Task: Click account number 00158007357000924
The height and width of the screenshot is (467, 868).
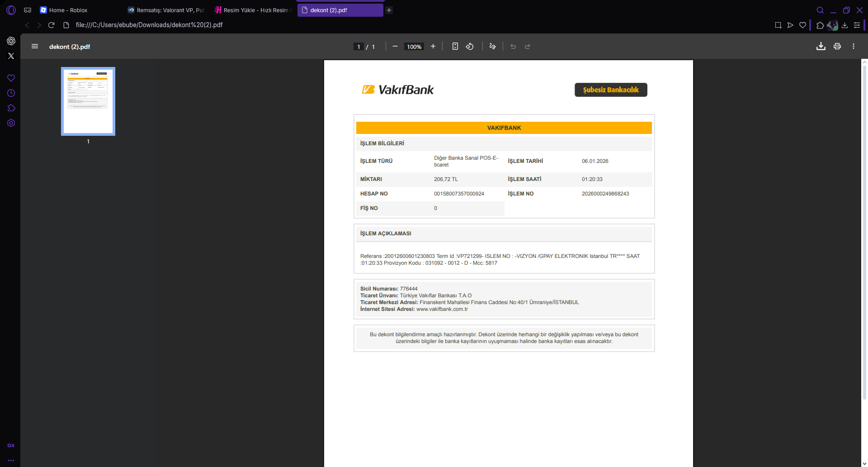Action: [x=459, y=194]
